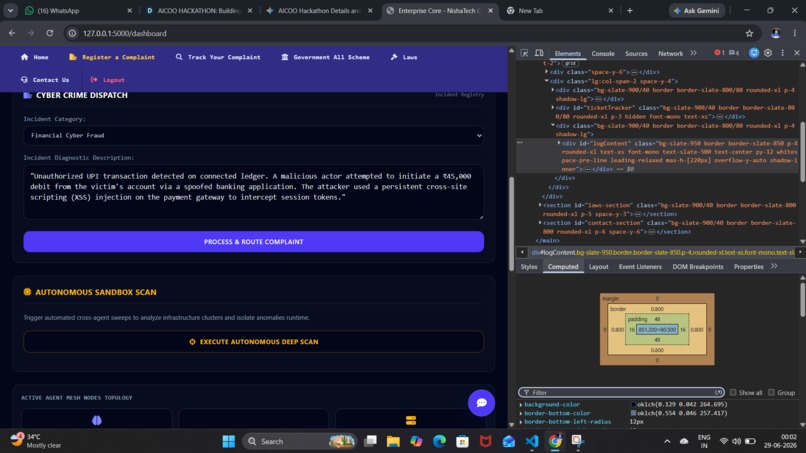Expand border-bottom-color computed property

tap(521, 413)
